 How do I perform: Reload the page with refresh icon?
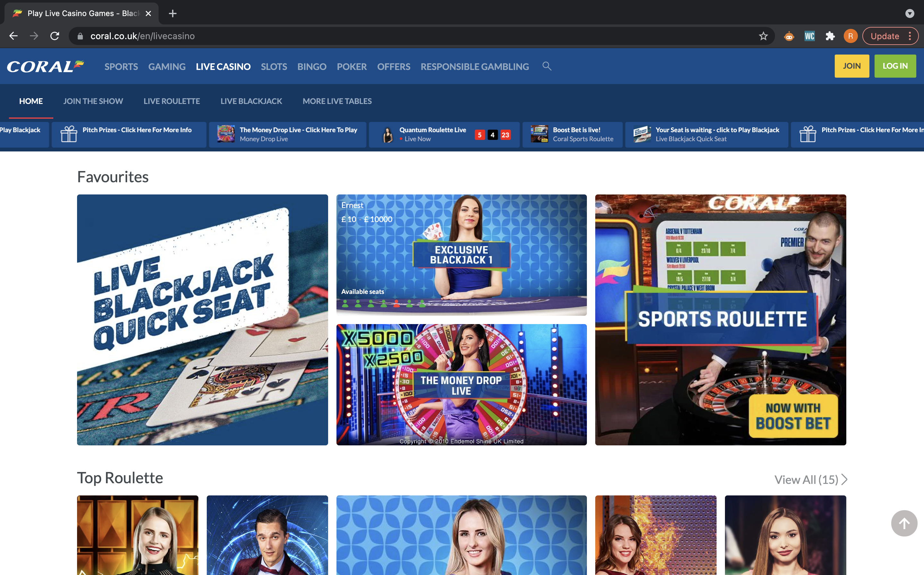(55, 36)
